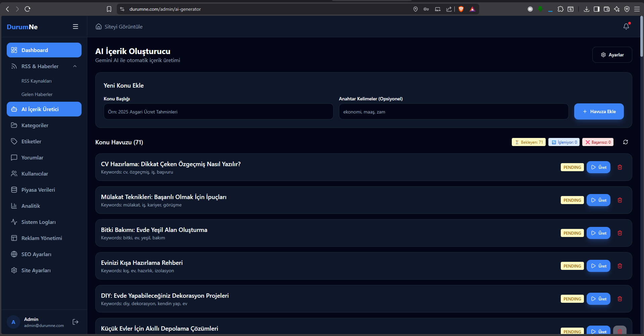Click the PENDING badge on Bitki Bakımı
644x336 pixels.
click(572, 233)
